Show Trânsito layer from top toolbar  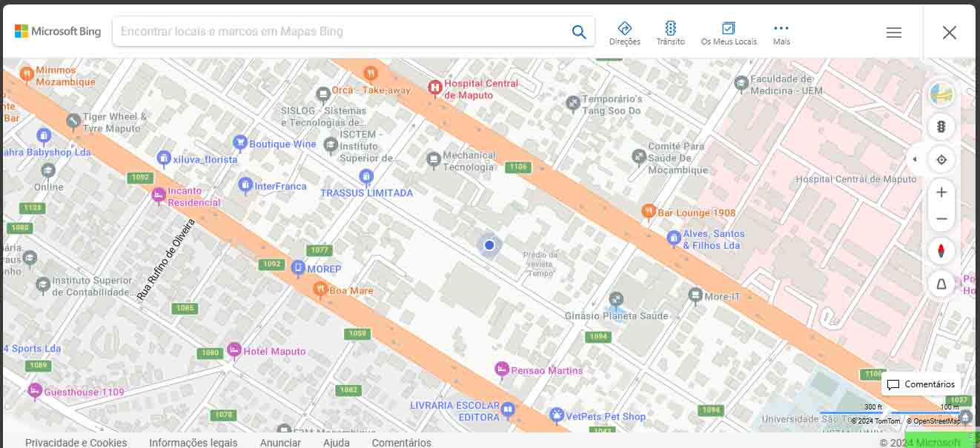click(x=670, y=33)
